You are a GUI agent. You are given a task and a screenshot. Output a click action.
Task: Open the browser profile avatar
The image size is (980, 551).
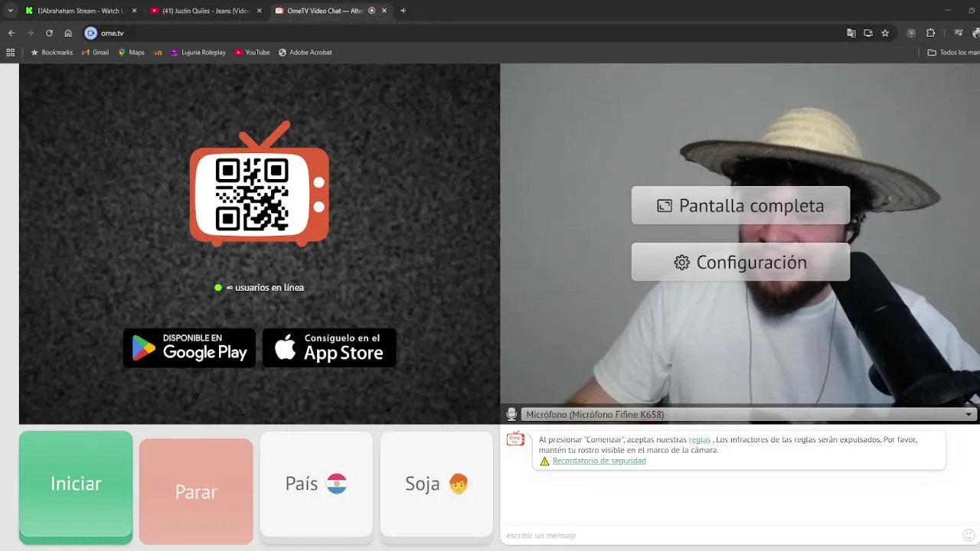(976, 33)
